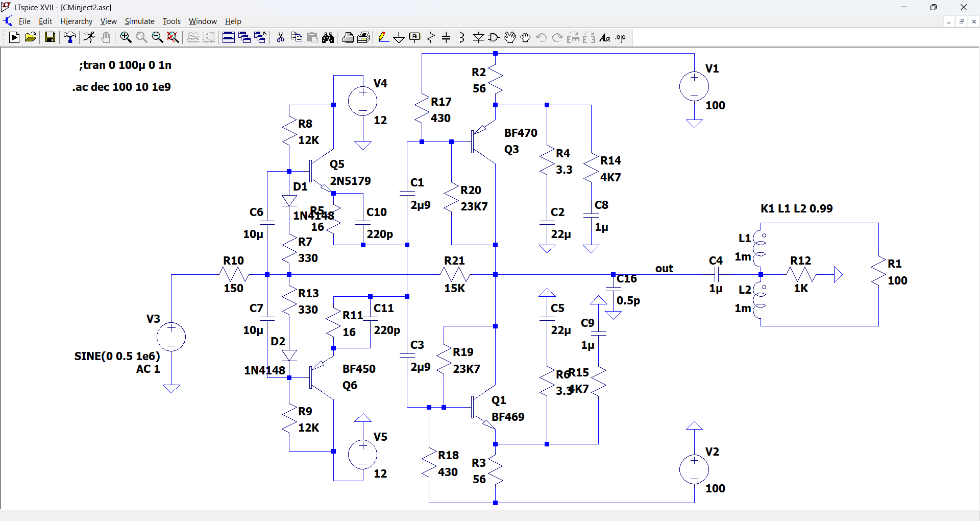Tile windows horizontally
The height and width of the screenshot is (521, 980).
pyautogui.click(x=229, y=37)
